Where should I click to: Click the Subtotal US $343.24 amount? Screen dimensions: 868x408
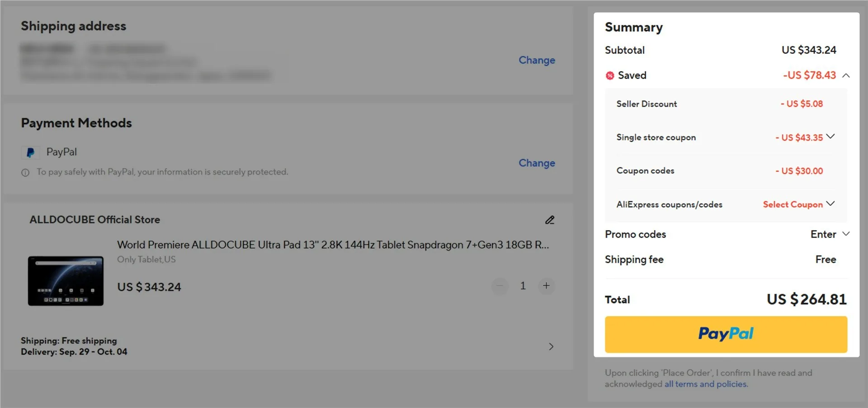point(809,50)
